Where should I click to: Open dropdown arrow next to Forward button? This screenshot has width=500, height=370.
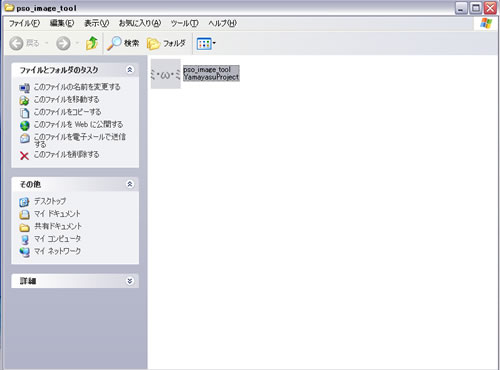(77, 43)
